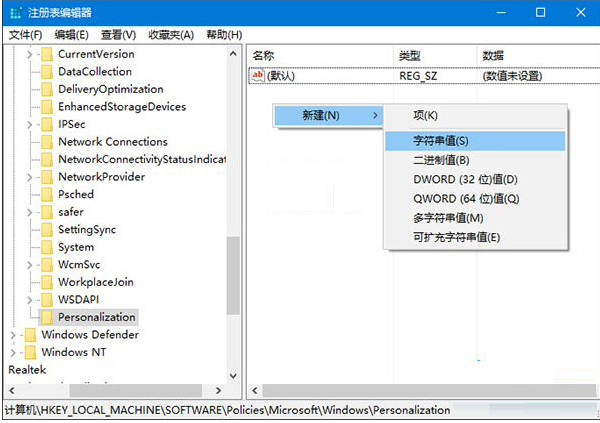600x423 pixels.
Task: Click the SettingSync folder icon
Action: (45, 229)
